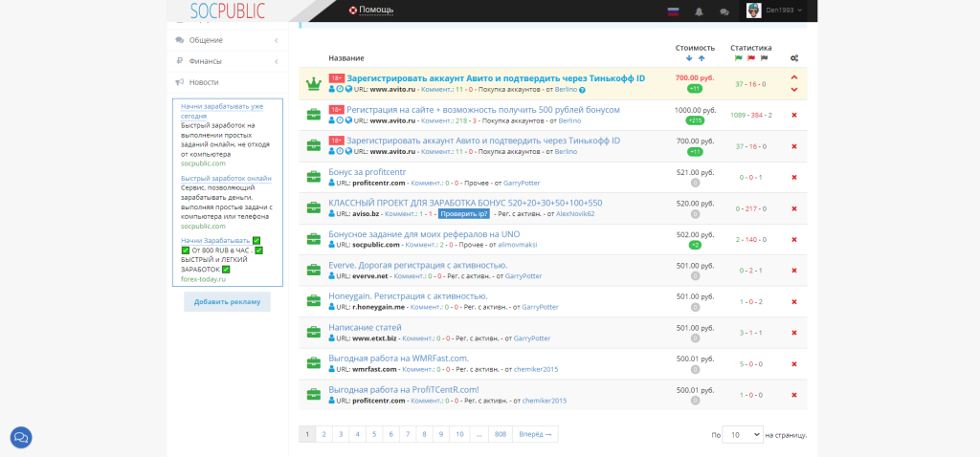The height and width of the screenshot is (457, 980).
Task: Sort by cost ascending up arrow
Action: tap(702, 58)
